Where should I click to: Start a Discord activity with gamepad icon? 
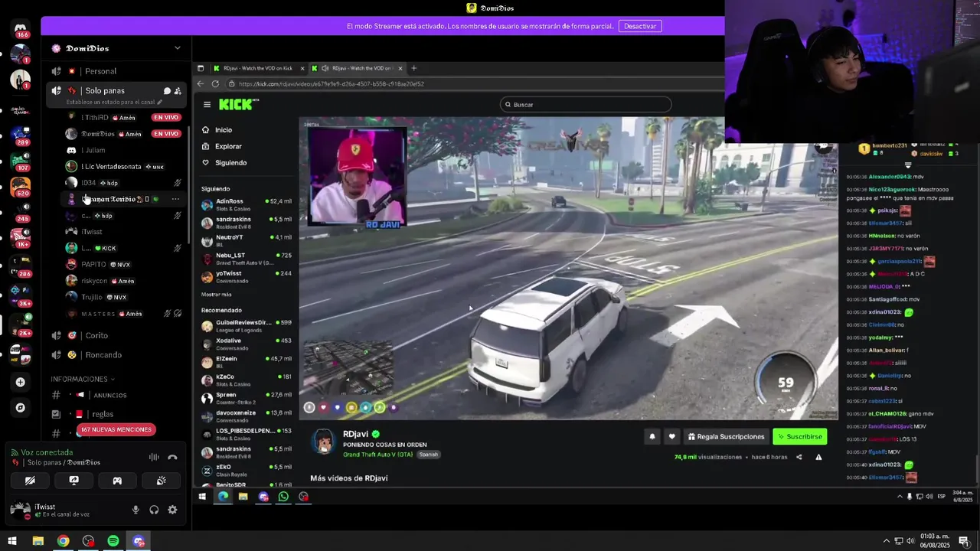click(x=117, y=481)
